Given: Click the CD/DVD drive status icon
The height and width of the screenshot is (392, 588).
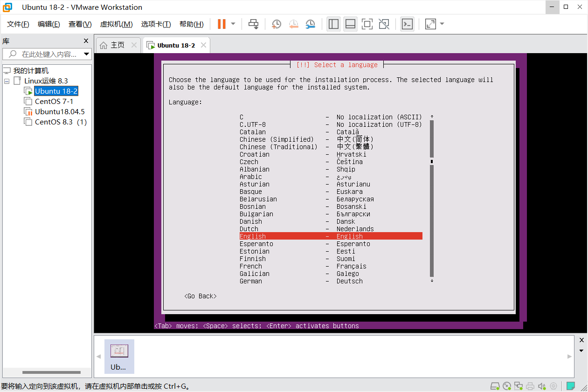Looking at the screenshot, I should click(507, 386).
